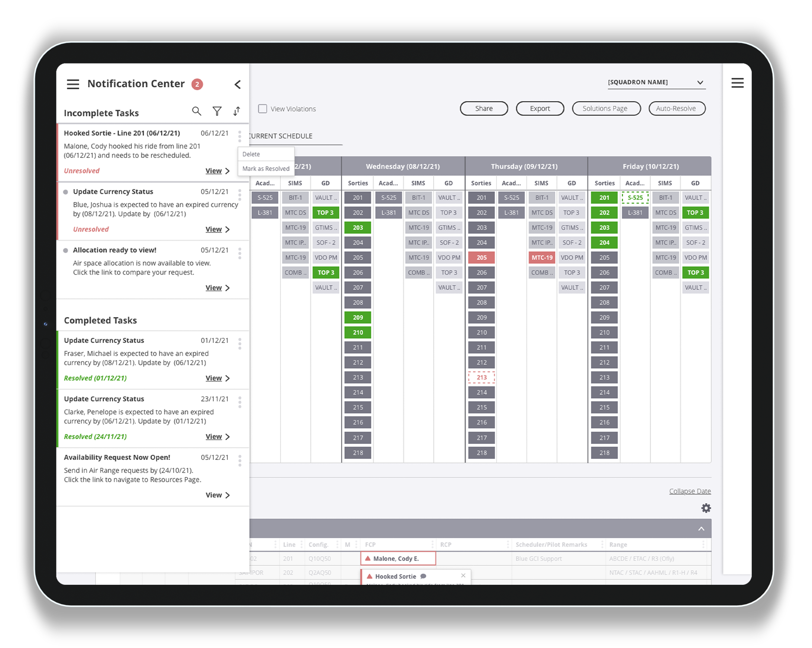Open right-side hamburger menu
Screen dimensions: 812x648
coord(737,83)
